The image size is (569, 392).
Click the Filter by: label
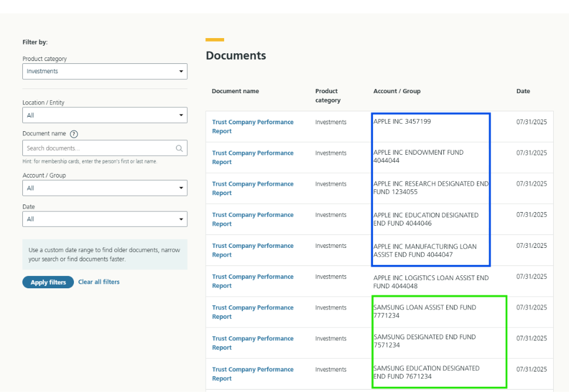click(x=35, y=42)
